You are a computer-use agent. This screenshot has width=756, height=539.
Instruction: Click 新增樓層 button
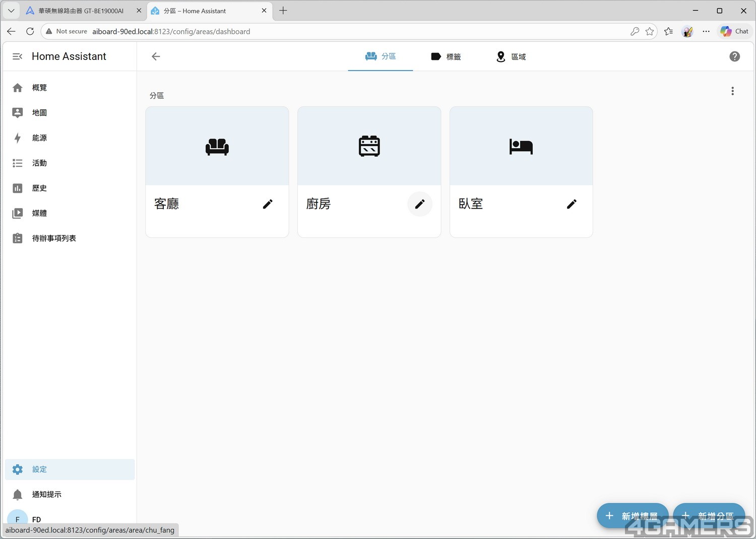[633, 515]
